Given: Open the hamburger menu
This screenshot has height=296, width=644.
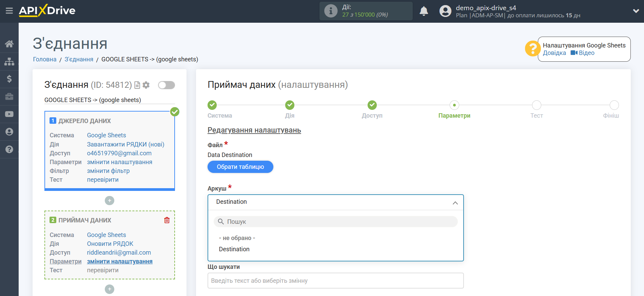Looking at the screenshot, I should point(9,11).
